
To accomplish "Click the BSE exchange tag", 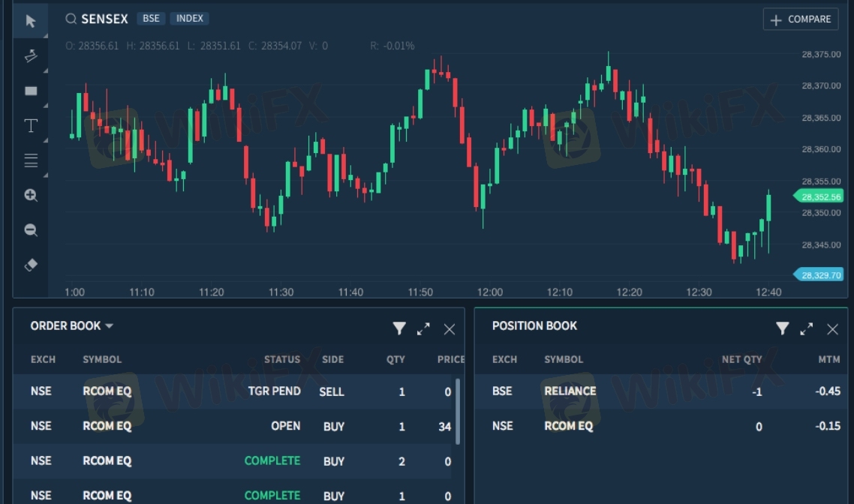I will [150, 19].
